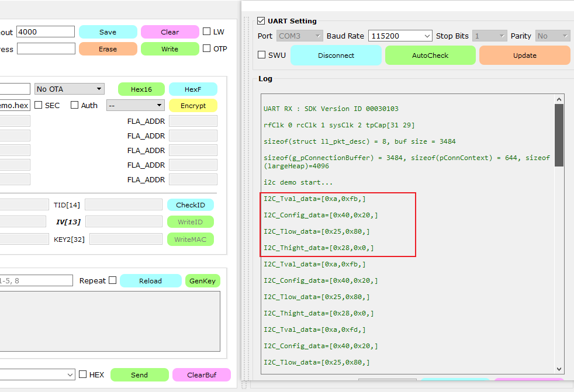Image resolution: width=574 pixels, height=392 pixels.
Task: Open the dropdown next to Auth
Action: [x=135, y=105]
